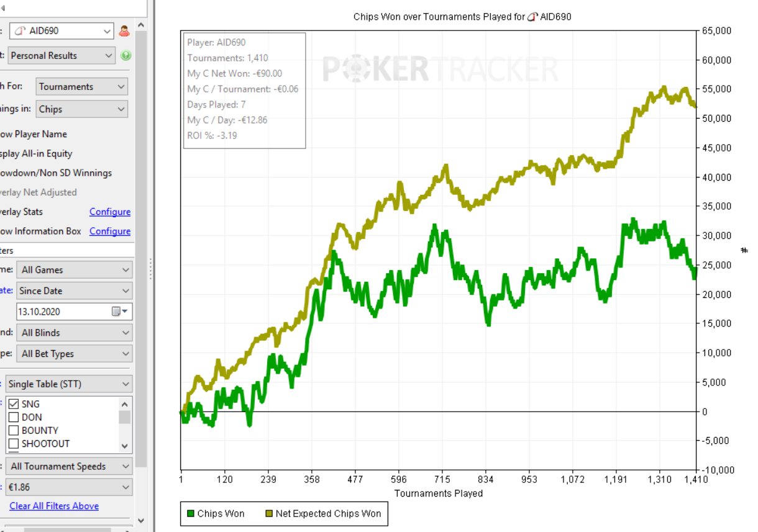Click the green help icon next to Personal Results
The width and height of the screenshot is (758, 532).
click(x=126, y=55)
